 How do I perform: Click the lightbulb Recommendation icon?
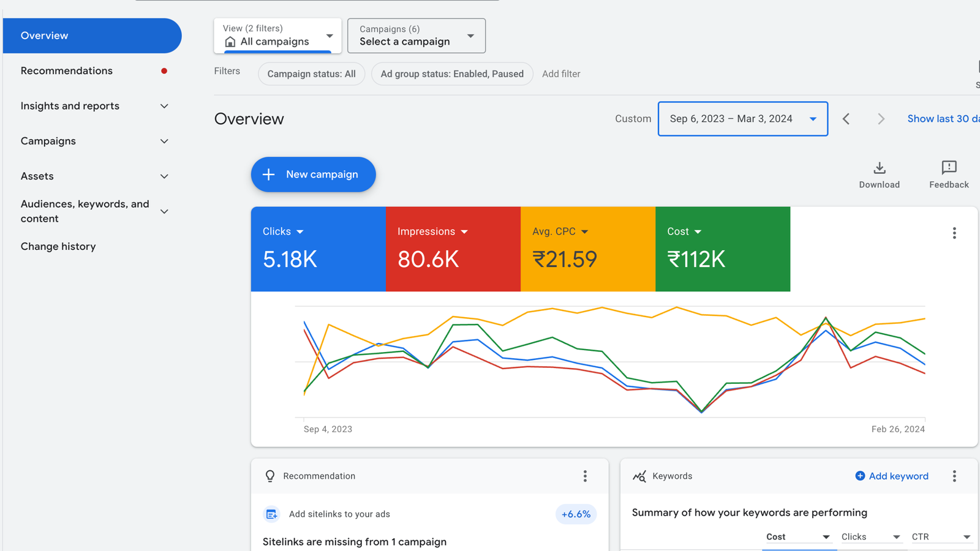[x=270, y=476]
